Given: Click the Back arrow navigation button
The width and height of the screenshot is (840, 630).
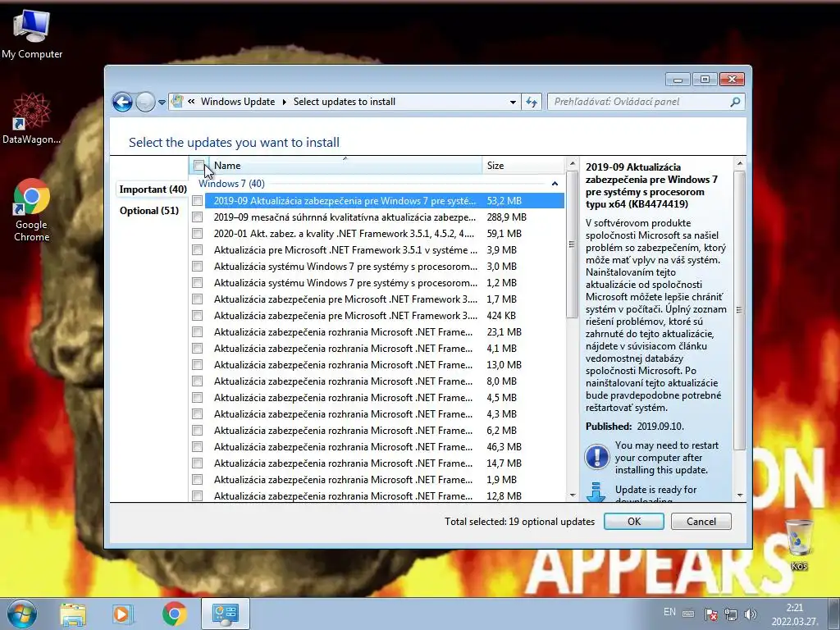Looking at the screenshot, I should 123,102.
